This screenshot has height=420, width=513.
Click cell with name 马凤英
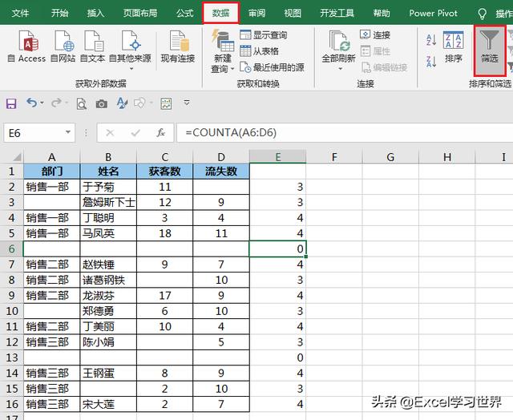(x=108, y=233)
